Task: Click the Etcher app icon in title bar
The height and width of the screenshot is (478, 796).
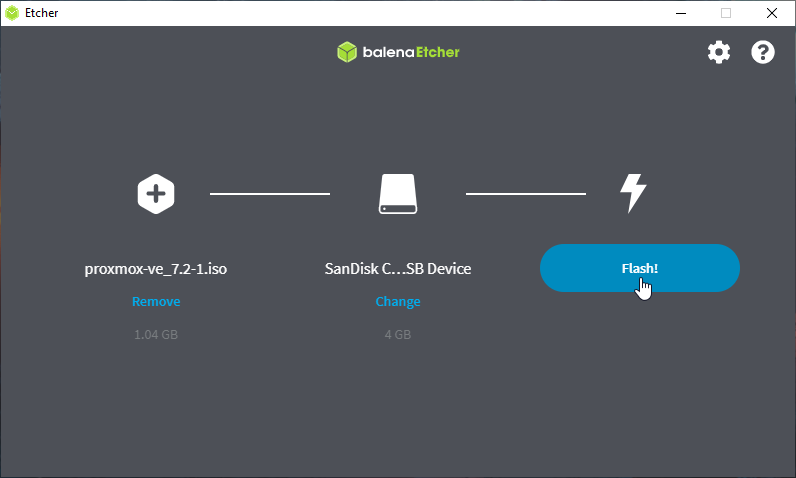Action: [x=12, y=13]
